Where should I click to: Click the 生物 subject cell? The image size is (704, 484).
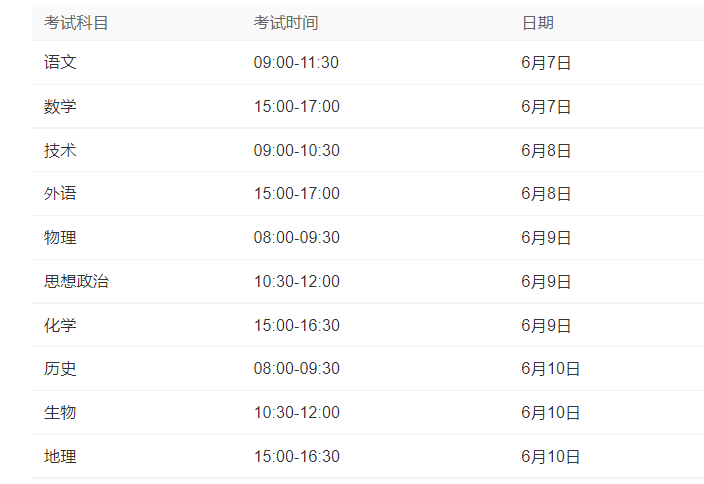tap(60, 412)
